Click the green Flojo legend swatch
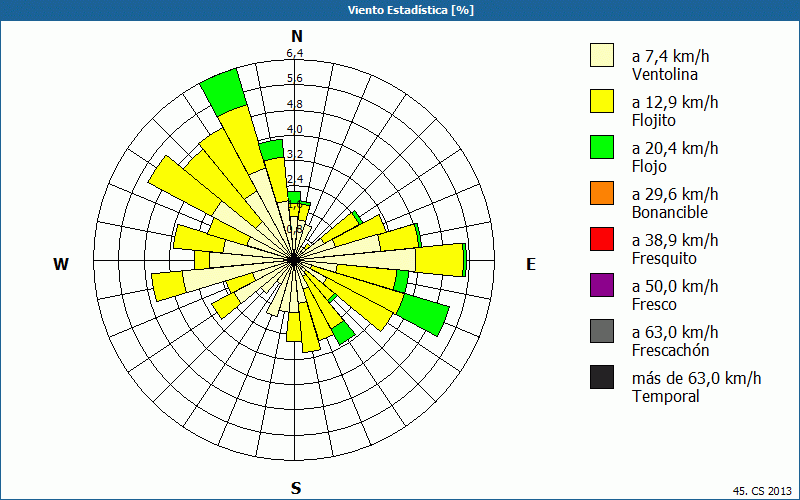Viewport: 800px width, 500px height. coord(602,147)
